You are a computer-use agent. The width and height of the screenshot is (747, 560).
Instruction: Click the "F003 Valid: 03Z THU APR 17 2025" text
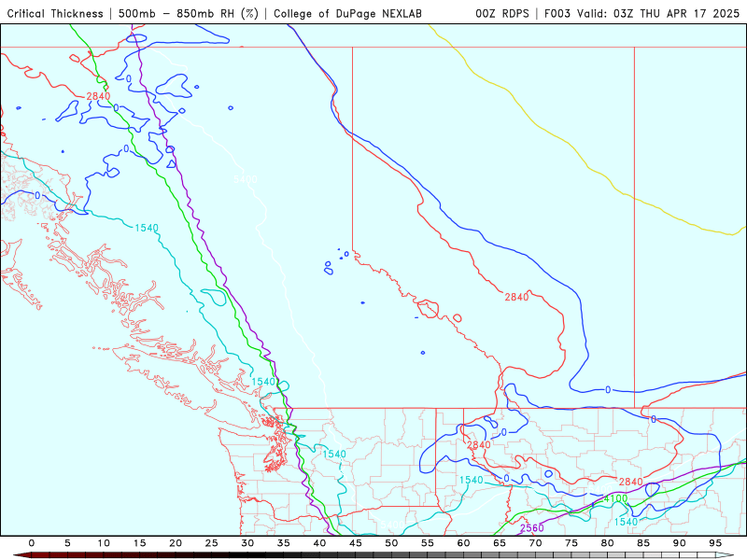[x=641, y=13]
